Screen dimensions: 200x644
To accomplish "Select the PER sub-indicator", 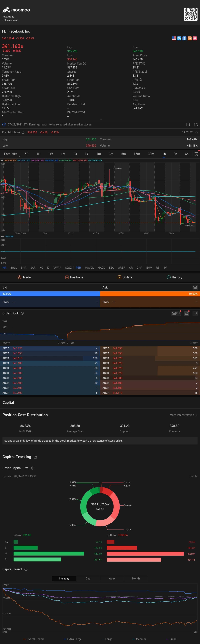I will coord(78,267).
